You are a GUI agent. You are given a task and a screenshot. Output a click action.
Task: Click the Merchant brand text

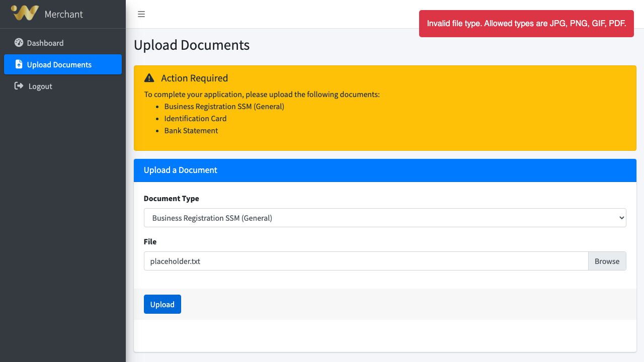click(64, 14)
